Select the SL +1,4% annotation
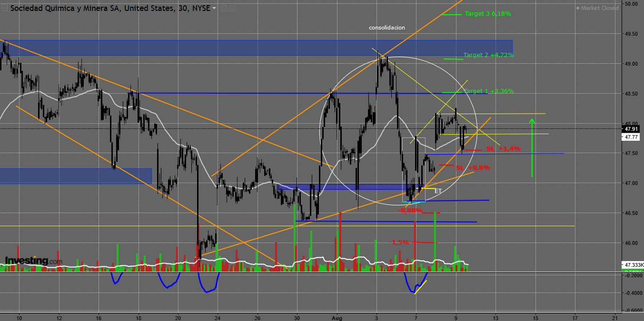The width and height of the screenshot is (644, 321). [x=504, y=149]
